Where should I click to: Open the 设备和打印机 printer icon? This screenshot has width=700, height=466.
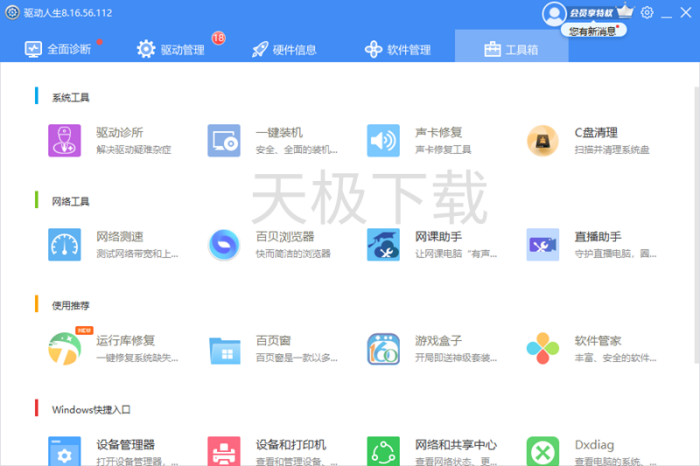[224, 451]
